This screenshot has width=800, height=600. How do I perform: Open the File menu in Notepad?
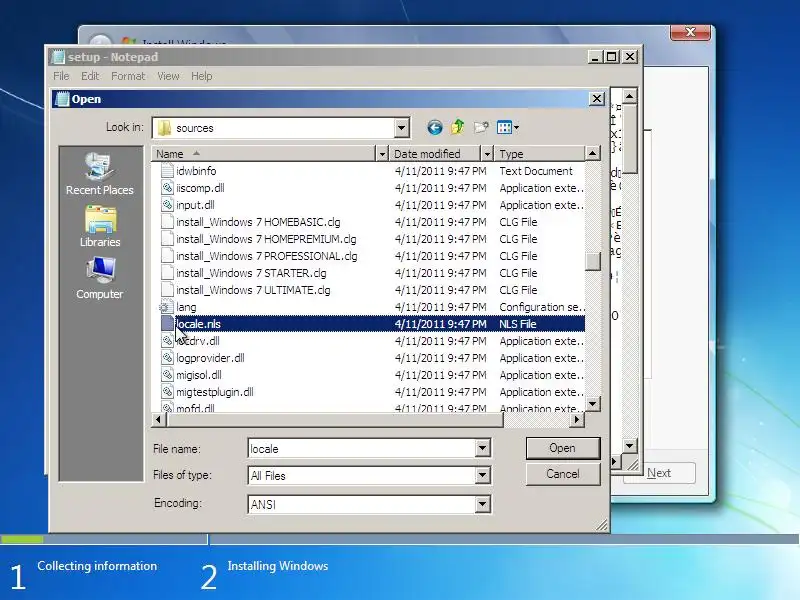[x=61, y=76]
